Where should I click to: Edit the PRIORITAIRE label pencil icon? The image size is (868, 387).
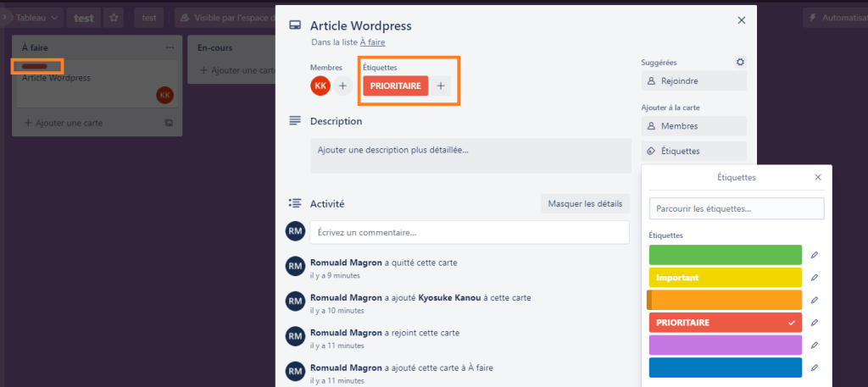pyautogui.click(x=815, y=323)
